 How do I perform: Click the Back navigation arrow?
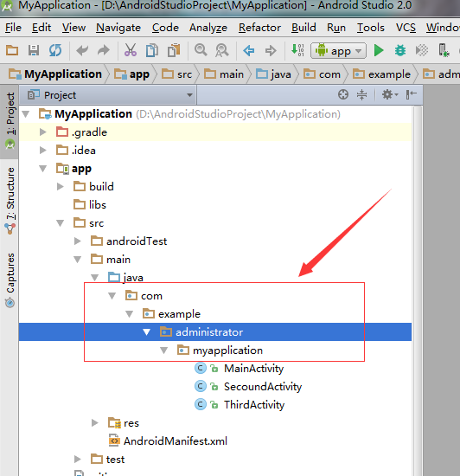click(249, 50)
